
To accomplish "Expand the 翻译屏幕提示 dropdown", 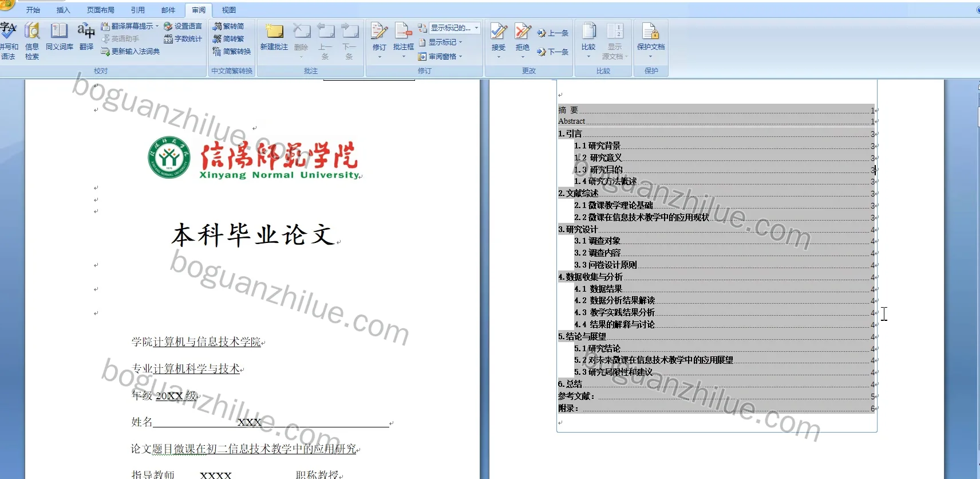I will [x=157, y=26].
